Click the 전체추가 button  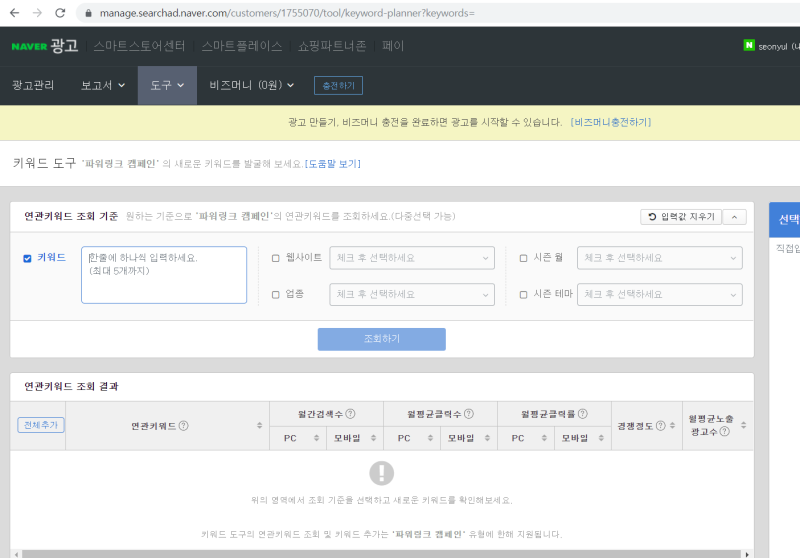[41, 425]
